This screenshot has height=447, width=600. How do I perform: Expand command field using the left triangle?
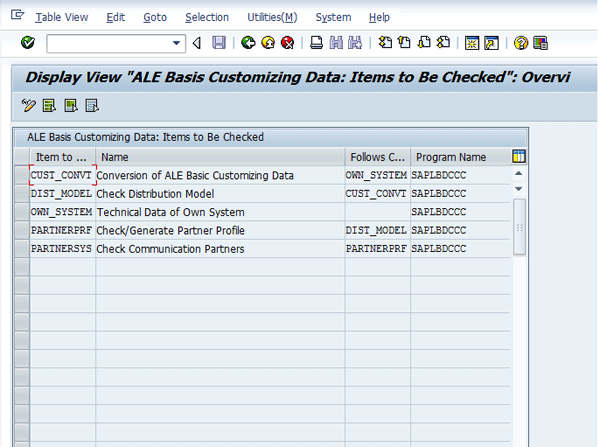197,43
